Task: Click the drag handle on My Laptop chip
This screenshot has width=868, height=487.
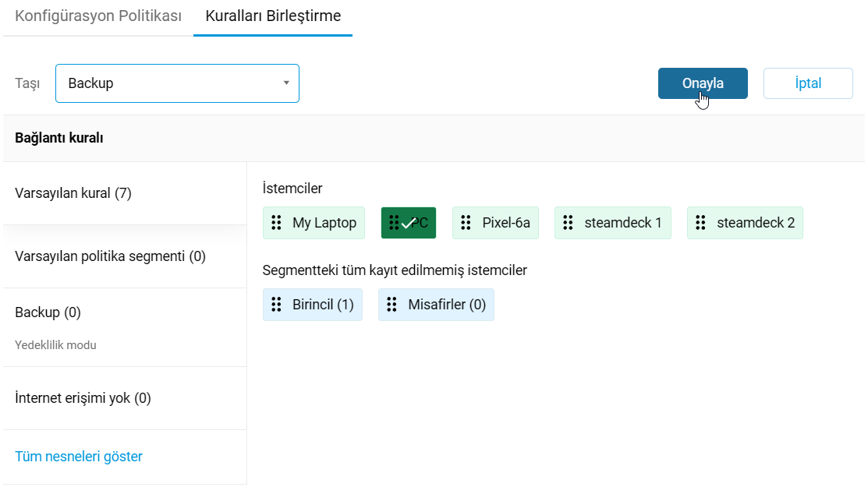Action: pyautogui.click(x=276, y=223)
